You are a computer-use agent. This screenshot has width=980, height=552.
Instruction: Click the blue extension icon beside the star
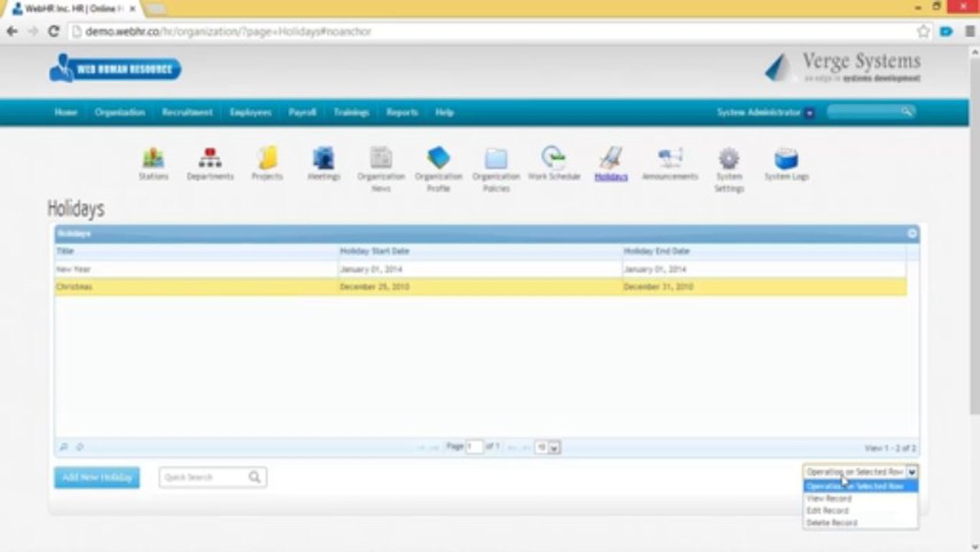pyautogui.click(x=946, y=31)
